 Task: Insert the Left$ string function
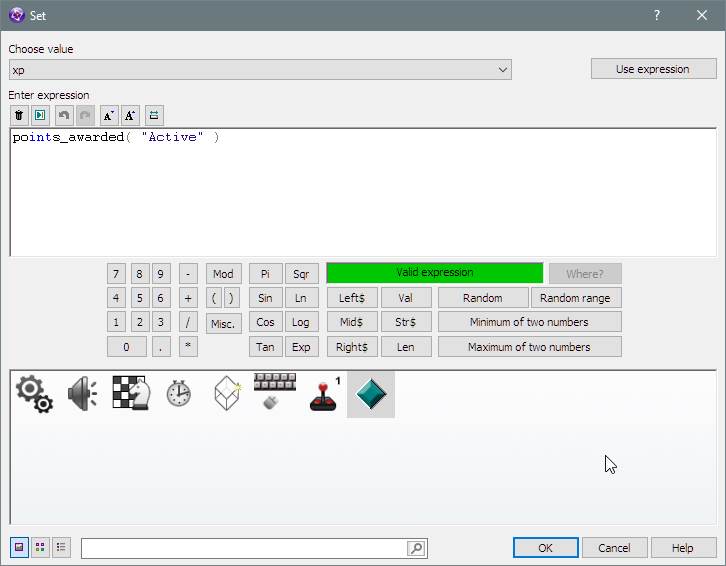click(352, 298)
